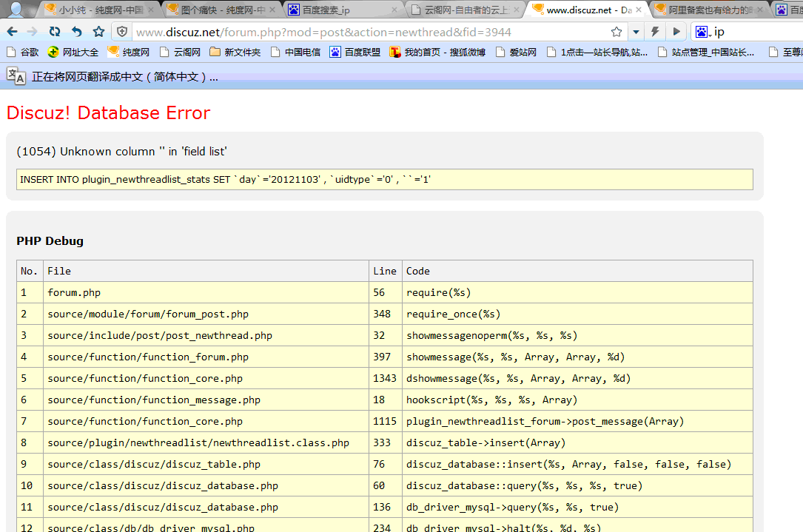803x532 pixels.
Task: Click the translate icon in the translation bar
Action: 16,77
